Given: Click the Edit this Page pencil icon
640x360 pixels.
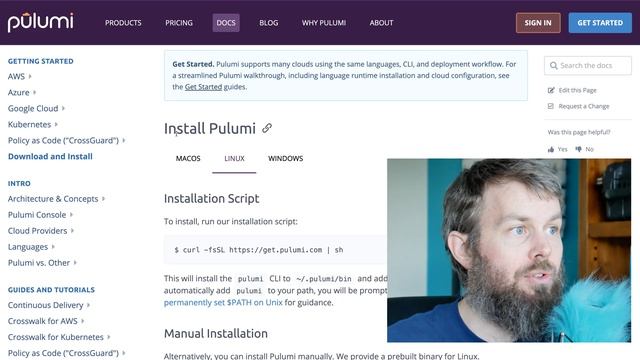Looking at the screenshot, I should point(551,90).
